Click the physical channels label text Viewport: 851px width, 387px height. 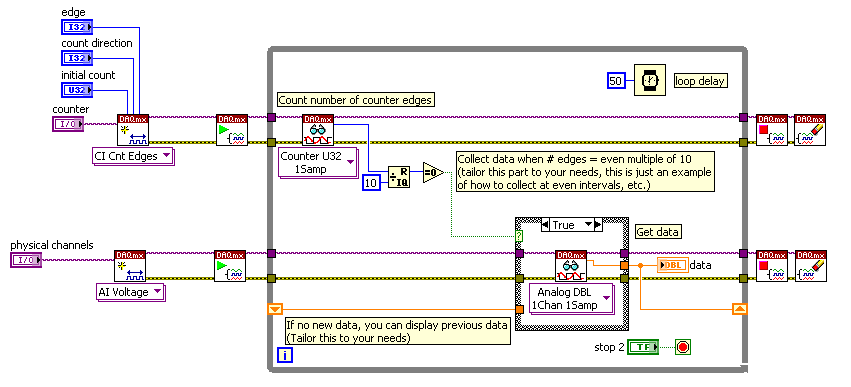tap(52, 245)
